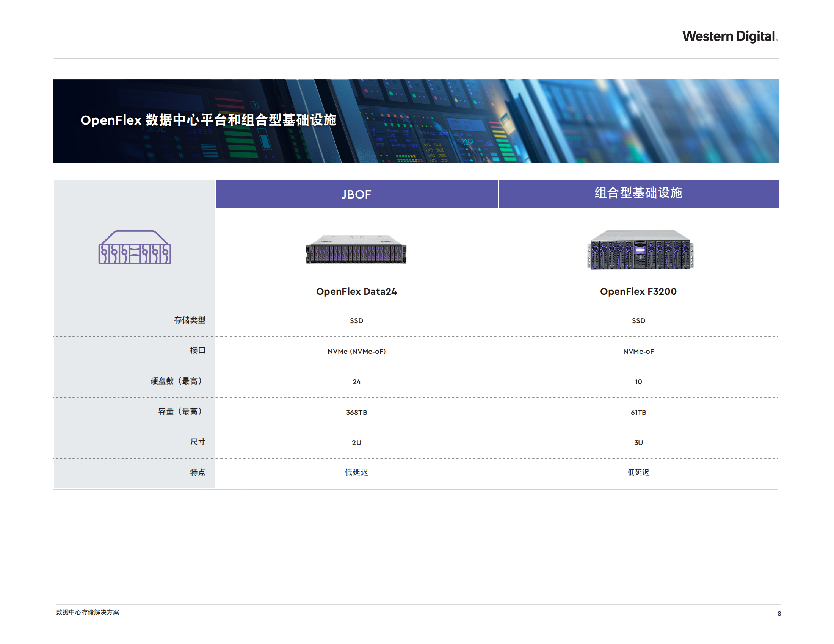Click the Western Digital logo
Viewport: 834px width, 644px height.
(729, 36)
